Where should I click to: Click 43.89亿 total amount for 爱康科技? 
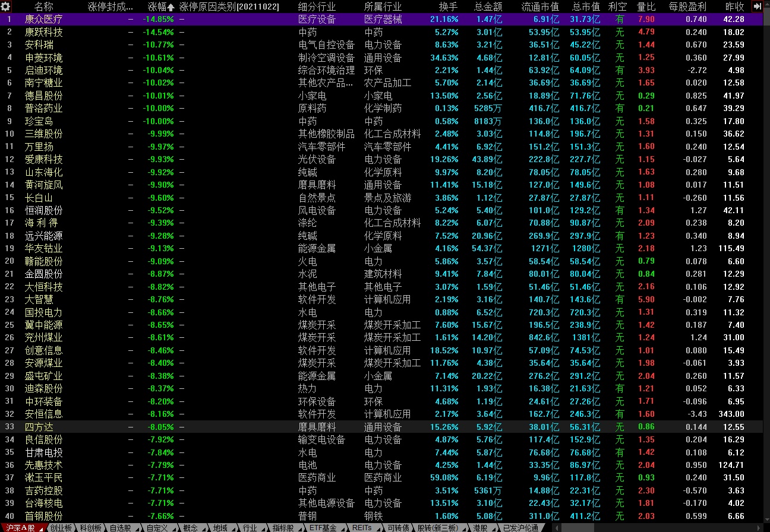pos(487,159)
